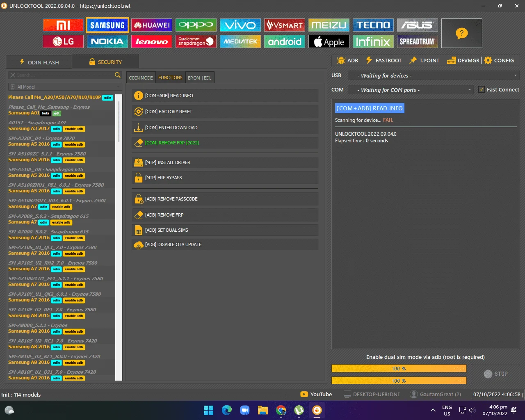Run [COM] REMOVE FRP [2022]

225,143
